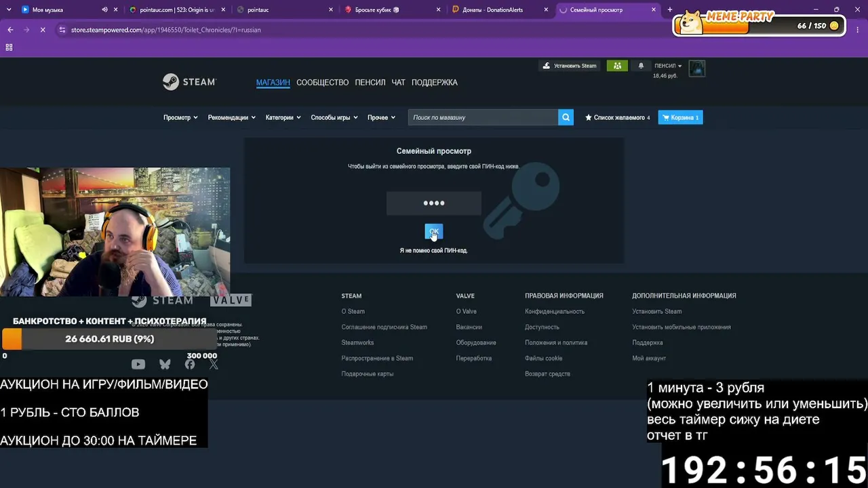
Task: Stop page loading with X button
Action: pyautogui.click(x=43, y=30)
